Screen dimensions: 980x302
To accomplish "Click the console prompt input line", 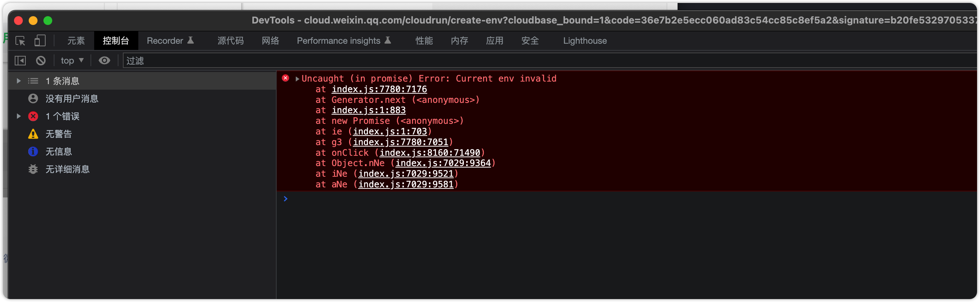I will [x=628, y=199].
